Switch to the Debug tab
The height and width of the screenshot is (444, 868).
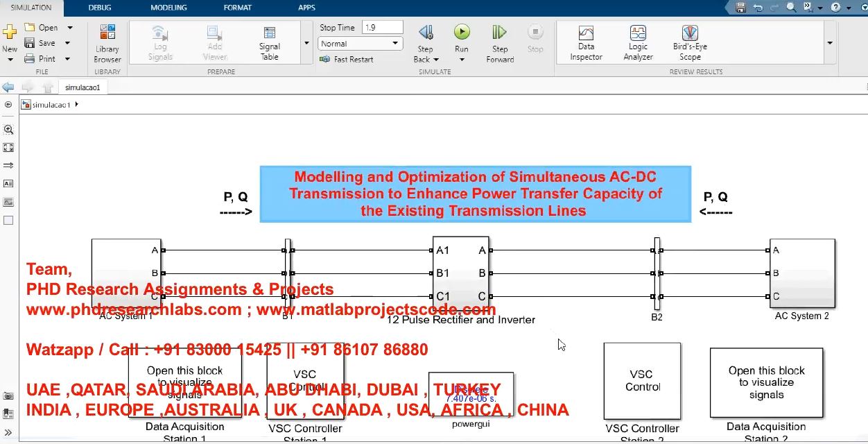click(101, 8)
